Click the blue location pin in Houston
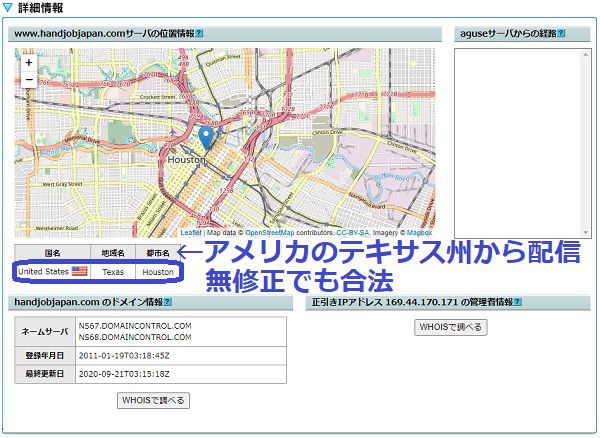The height and width of the screenshot is (438, 600). pos(207,138)
